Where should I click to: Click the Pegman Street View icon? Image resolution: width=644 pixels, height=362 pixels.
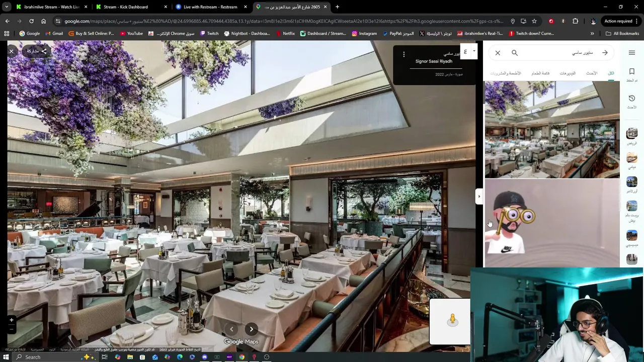pyautogui.click(x=452, y=320)
